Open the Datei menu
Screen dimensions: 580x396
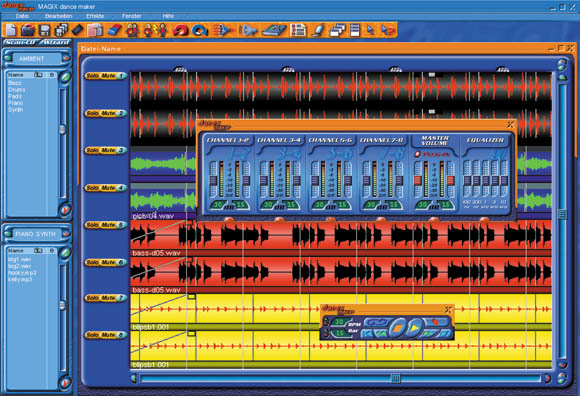tap(22, 16)
